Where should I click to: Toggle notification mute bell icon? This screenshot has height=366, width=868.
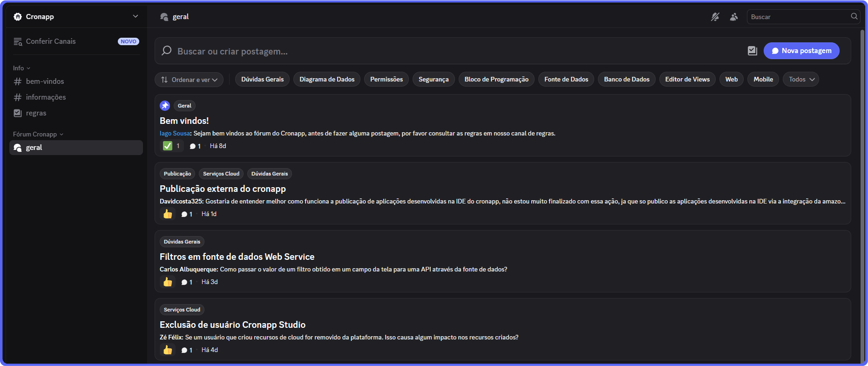click(x=715, y=17)
